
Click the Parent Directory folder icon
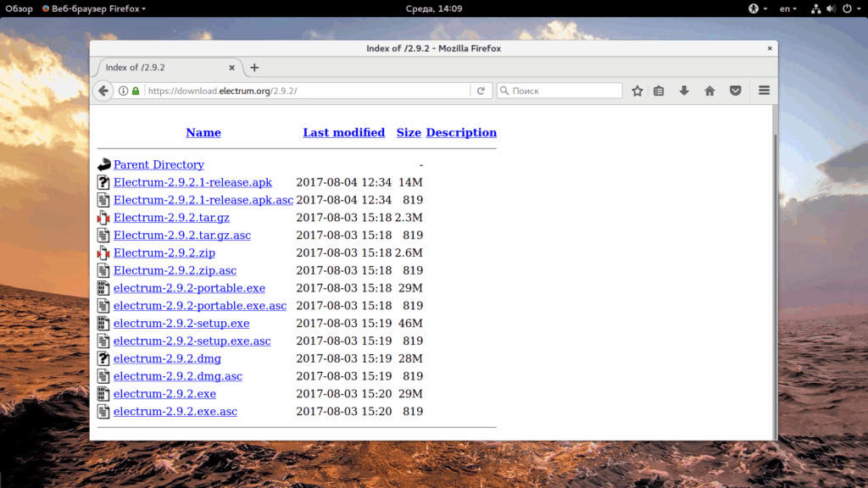(103, 164)
